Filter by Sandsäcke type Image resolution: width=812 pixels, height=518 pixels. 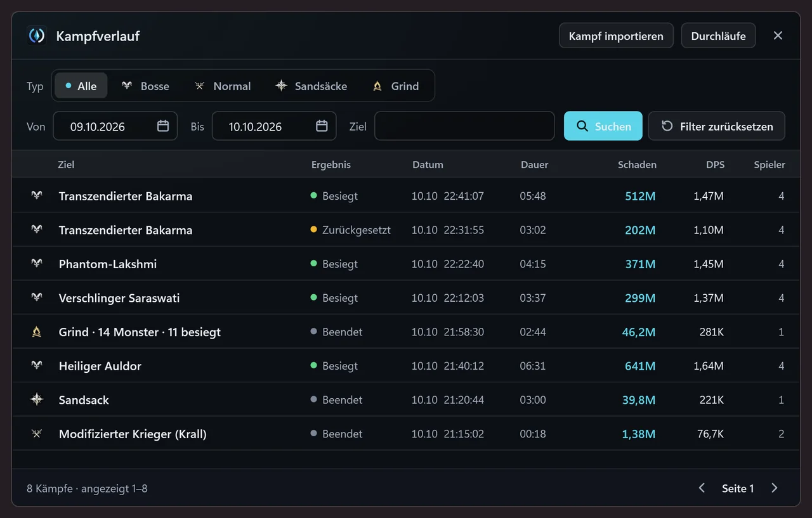tap(311, 86)
